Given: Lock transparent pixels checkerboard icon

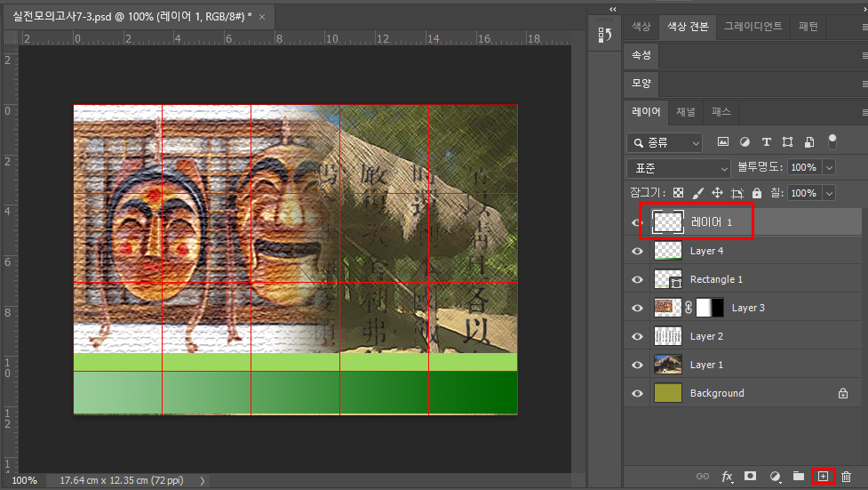Looking at the screenshot, I should [679, 193].
